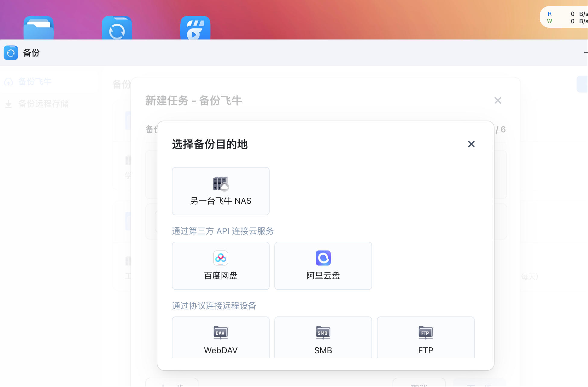The width and height of the screenshot is (588, 387).
Task: Click the 选择备份目的地 dialog title
Action: pos(210,144)
